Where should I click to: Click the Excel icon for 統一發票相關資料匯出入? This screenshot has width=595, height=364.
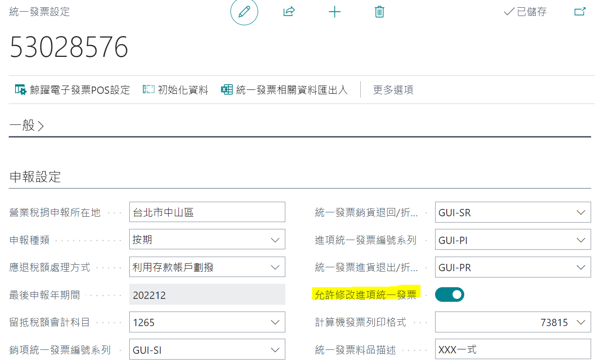point(227,89)
